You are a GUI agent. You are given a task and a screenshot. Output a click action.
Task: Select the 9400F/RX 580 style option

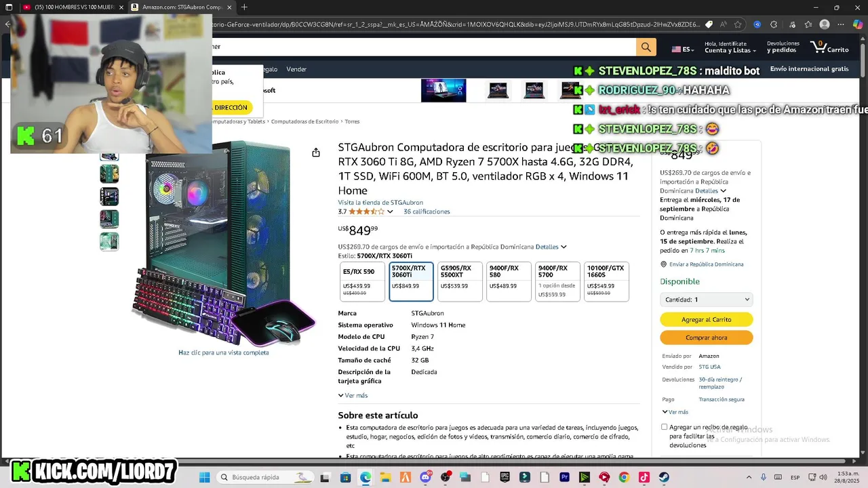coord(509,281)
